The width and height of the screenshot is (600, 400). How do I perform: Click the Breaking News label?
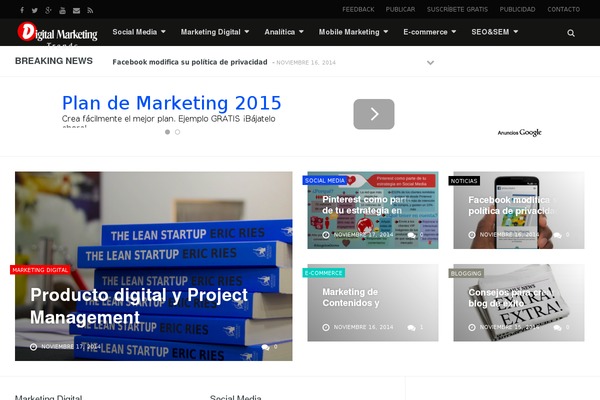54,61
